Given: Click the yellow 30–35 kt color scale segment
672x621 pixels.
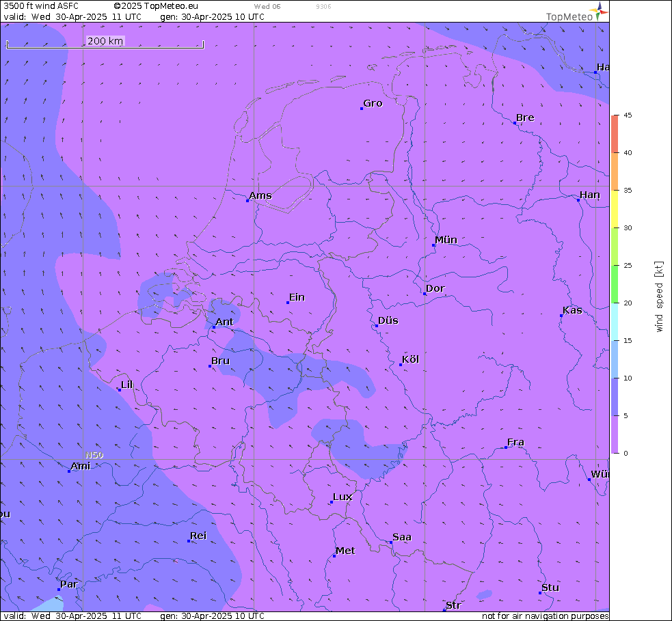Looking at the screenshot, I should [615, 209].
